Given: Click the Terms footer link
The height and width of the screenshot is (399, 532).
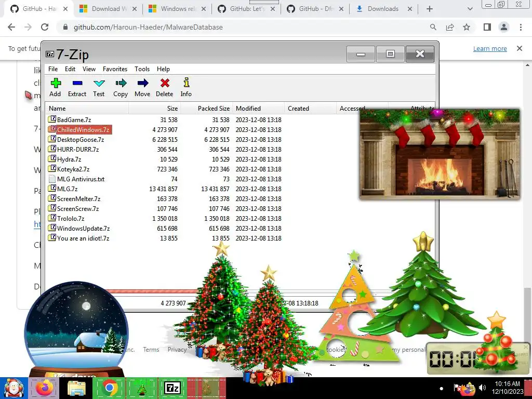Looking at the screenshot, I should pyautogui.click(x=151, y=350).
